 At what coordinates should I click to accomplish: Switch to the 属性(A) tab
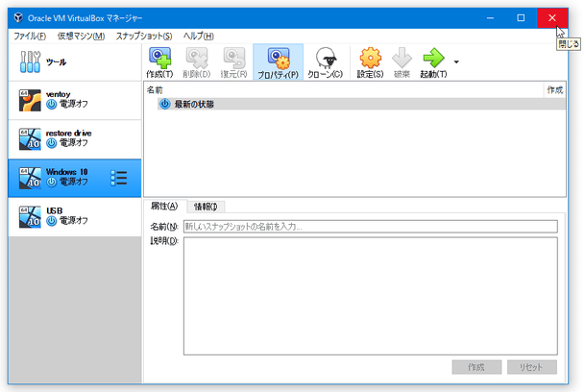(164, 206)
